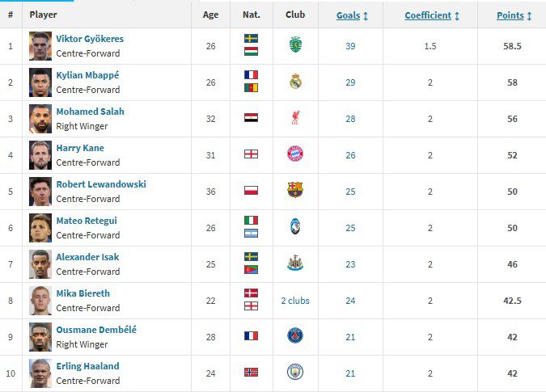Screen dimensions: 546x392
Task: Click the Sporting CP club crest
Action: pos(295,45)
